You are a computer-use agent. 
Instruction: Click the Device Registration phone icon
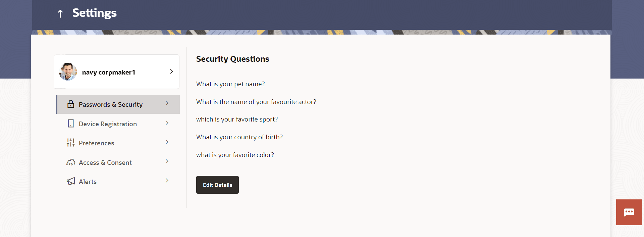71,124
